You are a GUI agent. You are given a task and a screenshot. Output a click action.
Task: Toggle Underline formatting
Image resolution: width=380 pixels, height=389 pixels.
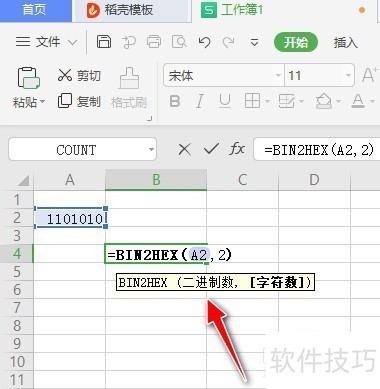tap(225, 101)
